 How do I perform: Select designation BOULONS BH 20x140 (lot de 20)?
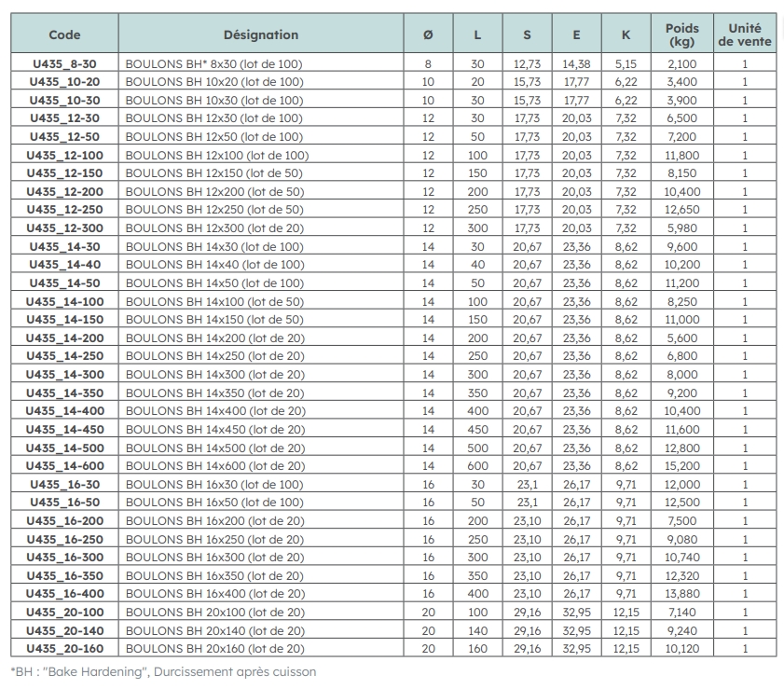tap(214, 630)
